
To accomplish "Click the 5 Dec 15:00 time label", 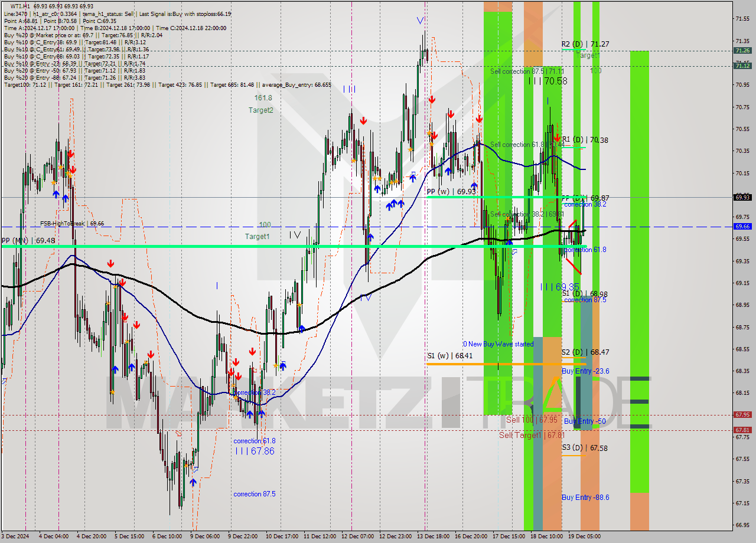I will (x=129, y=537).
